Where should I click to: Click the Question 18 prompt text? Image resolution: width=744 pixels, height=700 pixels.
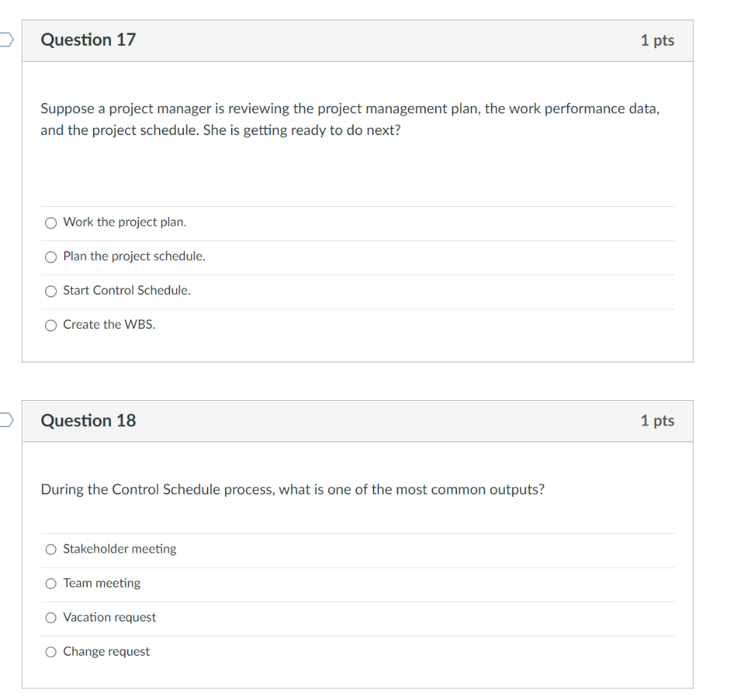point(291,489)
